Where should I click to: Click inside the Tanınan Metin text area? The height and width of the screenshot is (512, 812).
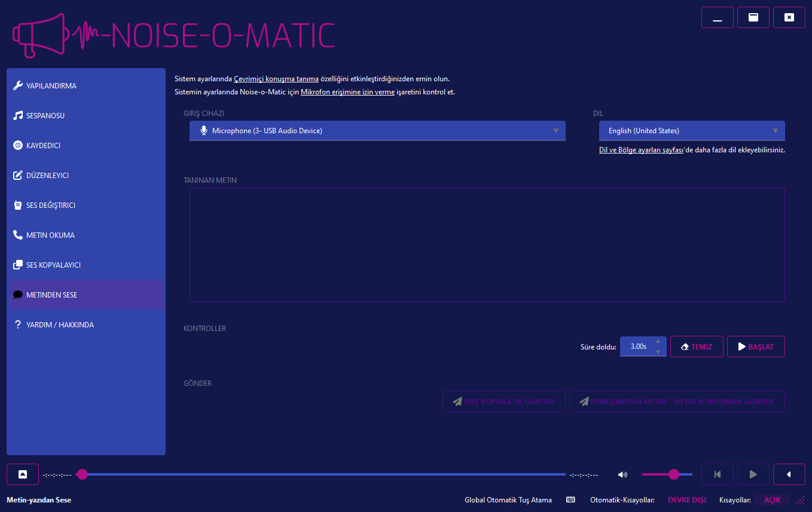[487, 245]
